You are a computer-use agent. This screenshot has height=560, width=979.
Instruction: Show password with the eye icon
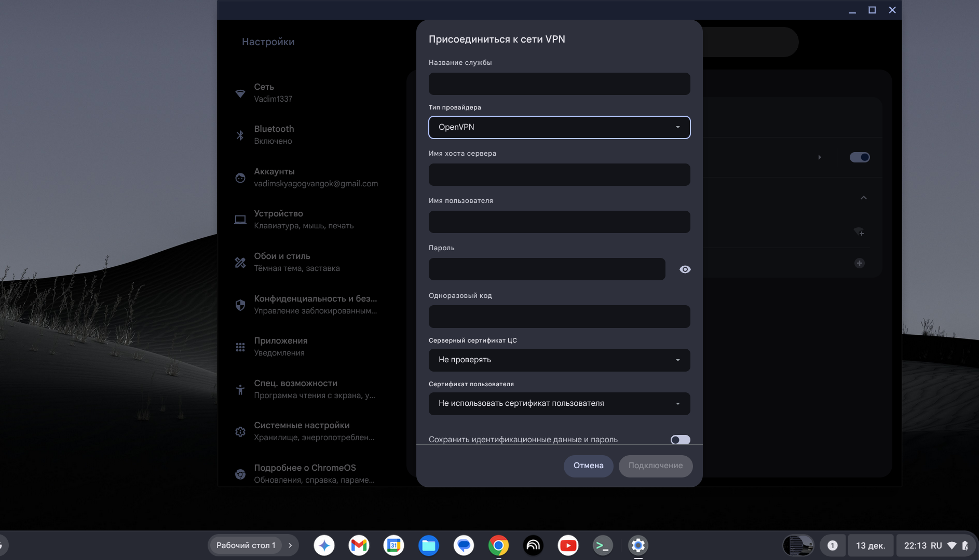pos(685,269)
